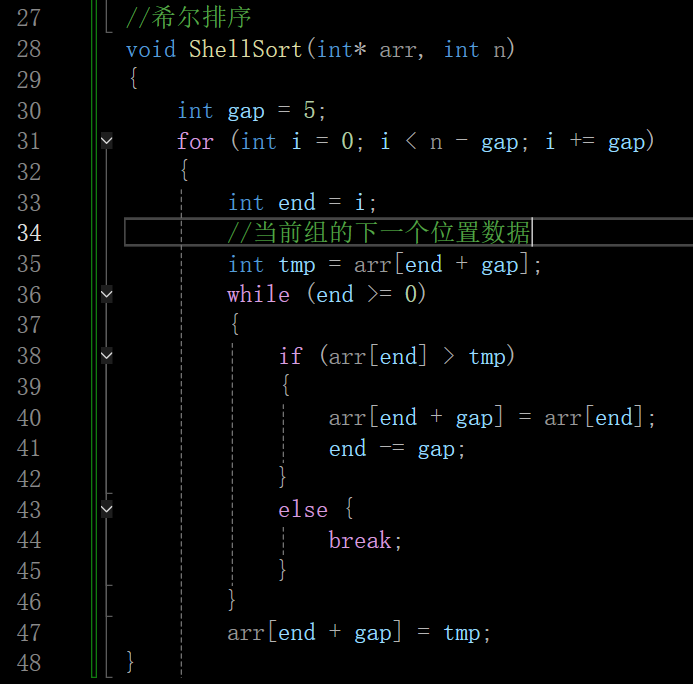Click 'int tmp = arr[end + gap];' statement
The image size is (693, 684).
click(384, 265)
